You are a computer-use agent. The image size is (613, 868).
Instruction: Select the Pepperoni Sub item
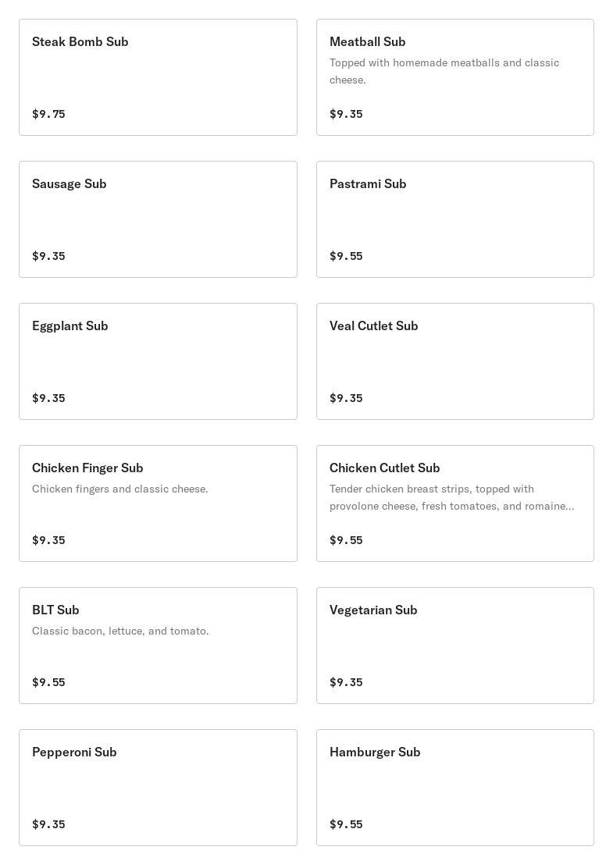click(158, 788)
